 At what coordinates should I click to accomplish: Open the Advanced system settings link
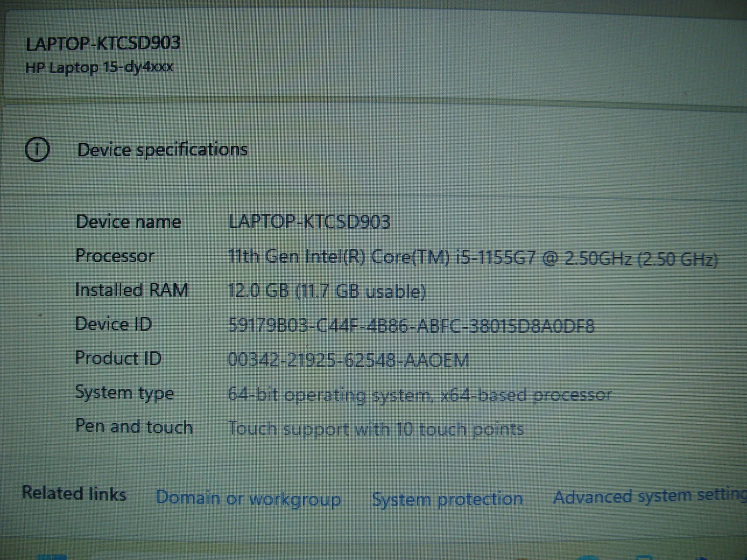[649, 497]
